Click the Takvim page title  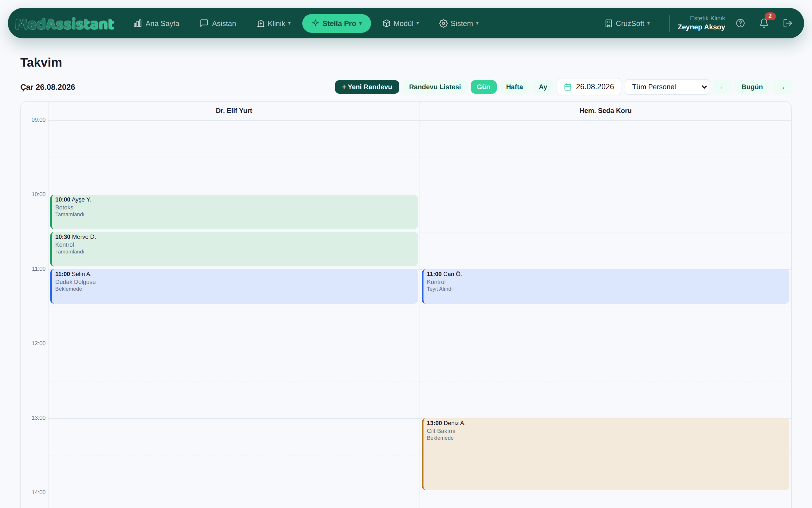click(41, 62)
